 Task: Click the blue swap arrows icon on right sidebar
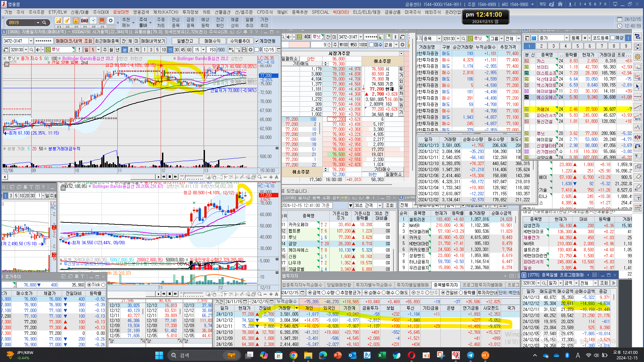pyautogui.click(x=638, y=37)
